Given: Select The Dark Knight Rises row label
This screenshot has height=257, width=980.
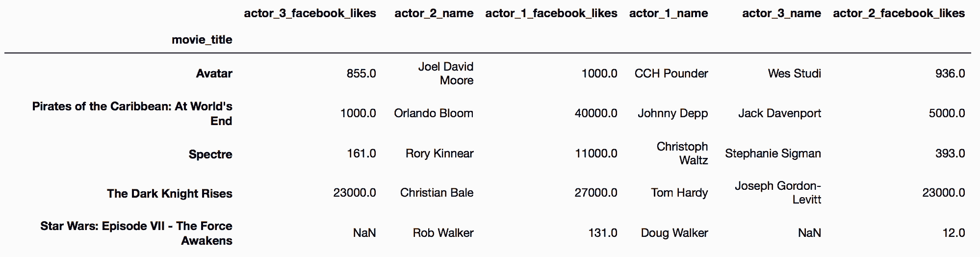Looking at the screenshot, I should tap(170, 194).
